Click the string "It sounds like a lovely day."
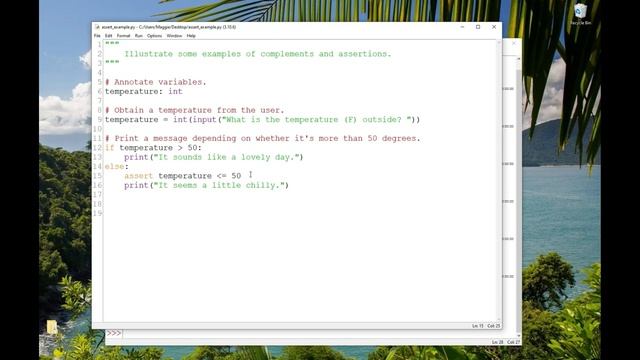640x360 pixels. coord(226,157)
